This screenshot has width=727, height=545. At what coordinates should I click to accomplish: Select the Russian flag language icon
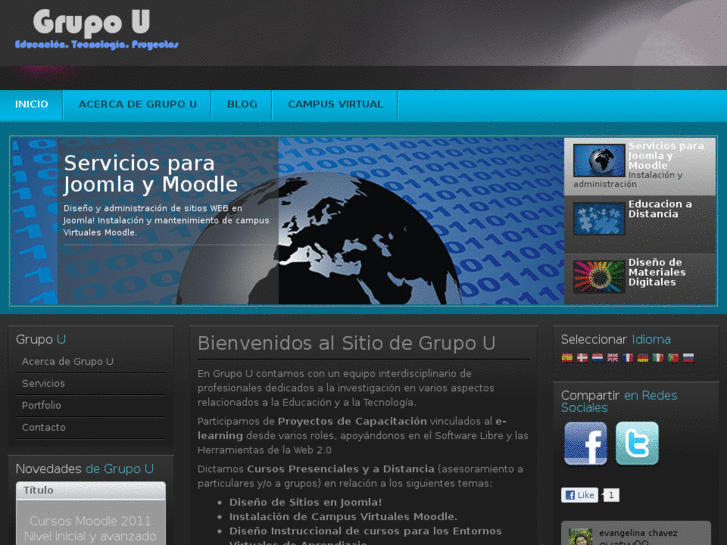click(689, 358)
